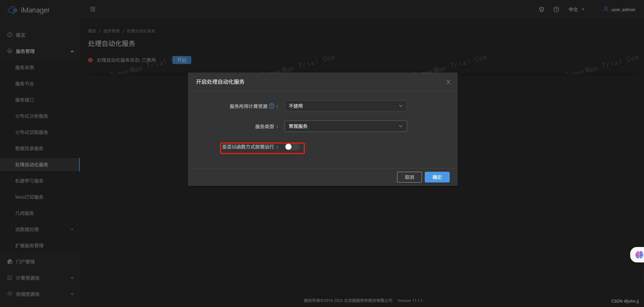Click the iManager cloud logo icon
Screen dimensions: 644x307
tap(12, 10)
